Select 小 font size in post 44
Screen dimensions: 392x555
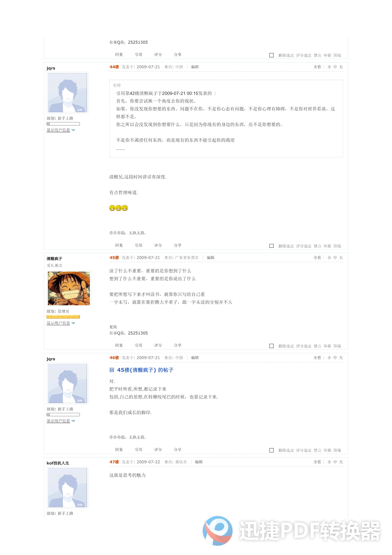(x=329, y=67)
